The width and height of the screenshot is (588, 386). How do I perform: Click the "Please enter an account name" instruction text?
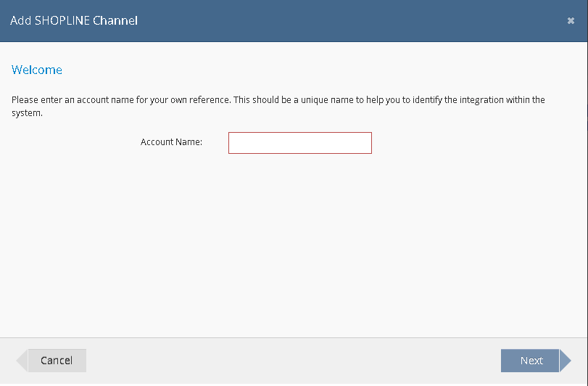point(278,106)
